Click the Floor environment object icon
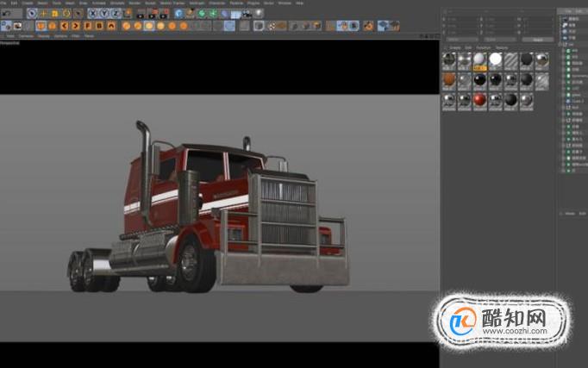 point(236,14)
